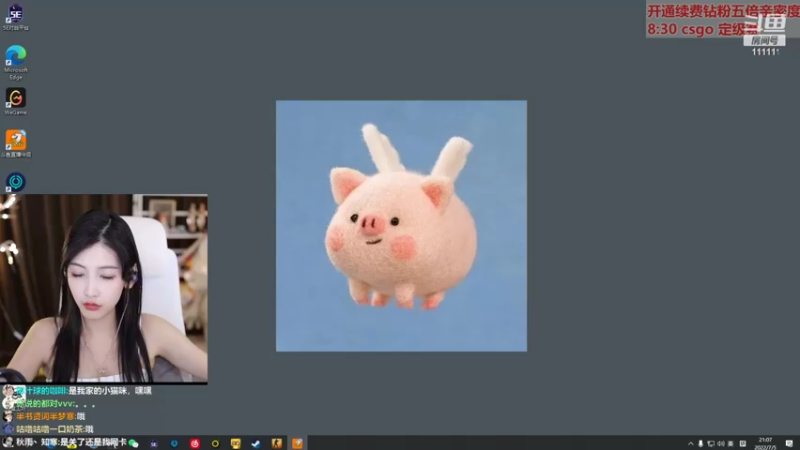Click the input method language indicator
This screenshot has width=800, height=450.
731,443
